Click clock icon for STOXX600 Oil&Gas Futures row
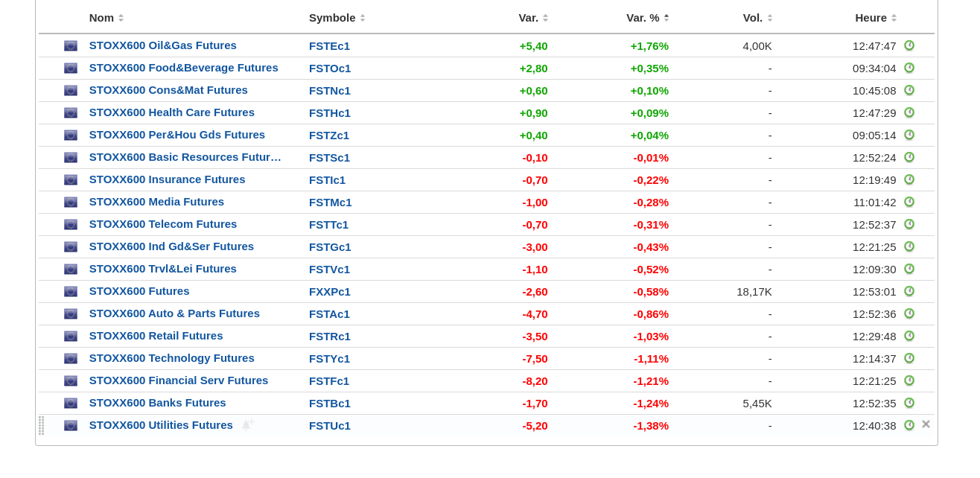 coord(909,45)
